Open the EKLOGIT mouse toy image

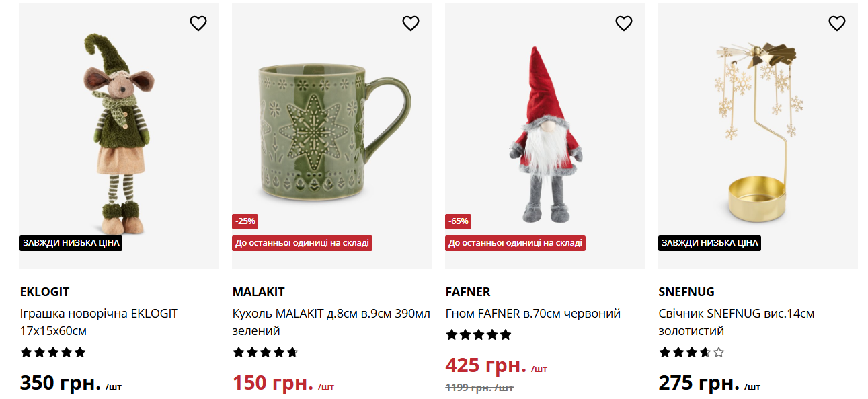(x=119, y=135)
